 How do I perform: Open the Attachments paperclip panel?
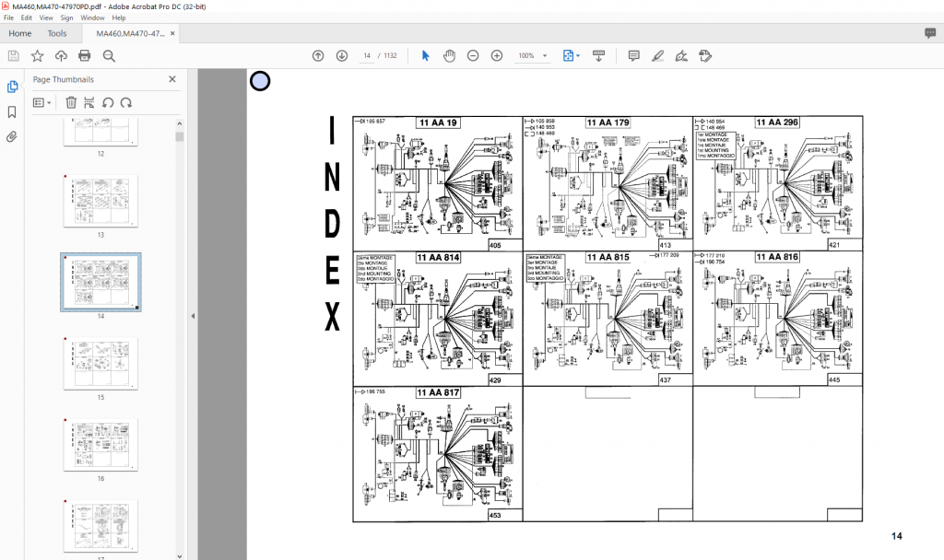tap(12, 136)
